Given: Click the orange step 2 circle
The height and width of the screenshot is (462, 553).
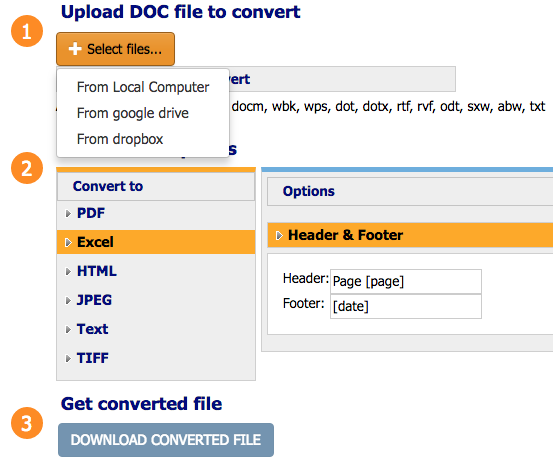Looking at the screenshot, I should tap(27, 168).
